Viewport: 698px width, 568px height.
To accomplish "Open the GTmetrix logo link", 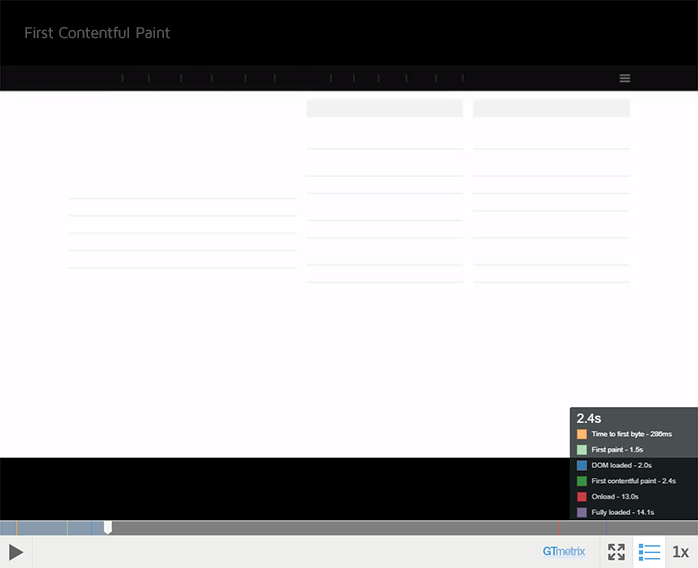I will [x=564, y=552].
